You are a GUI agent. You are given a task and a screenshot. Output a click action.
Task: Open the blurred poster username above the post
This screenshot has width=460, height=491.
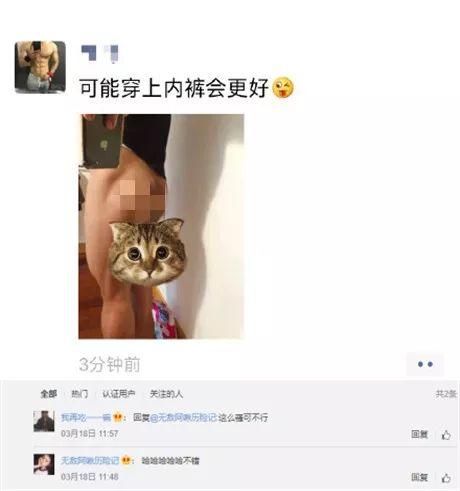point(100,53)
